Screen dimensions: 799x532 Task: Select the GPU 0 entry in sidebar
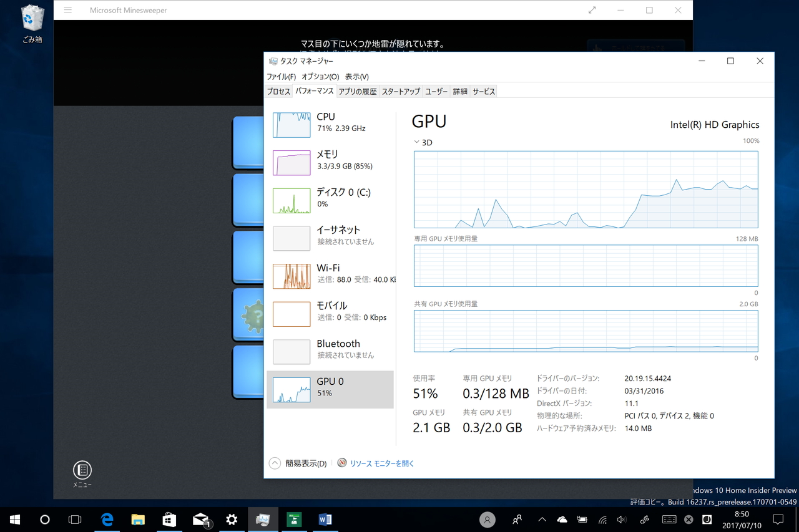pyautogui.click(x=330, y=390)
